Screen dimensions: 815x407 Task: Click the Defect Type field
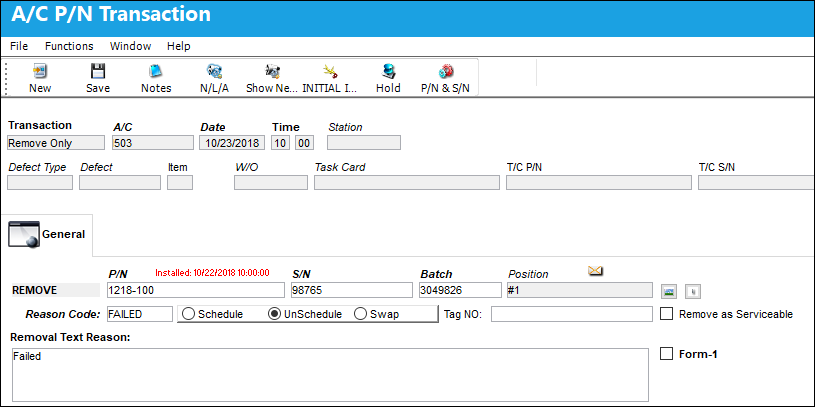40,182
